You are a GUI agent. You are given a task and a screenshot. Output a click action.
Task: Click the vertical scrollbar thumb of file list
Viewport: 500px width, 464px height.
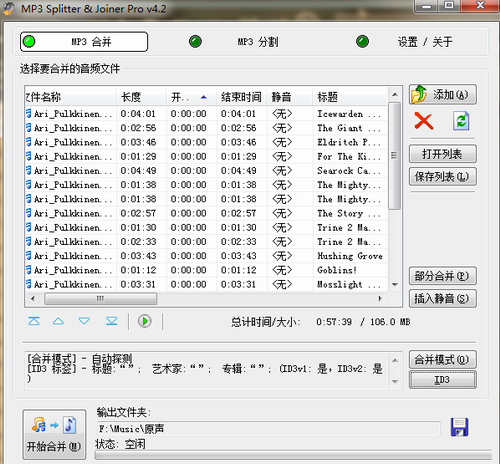[x=395, y=156]
